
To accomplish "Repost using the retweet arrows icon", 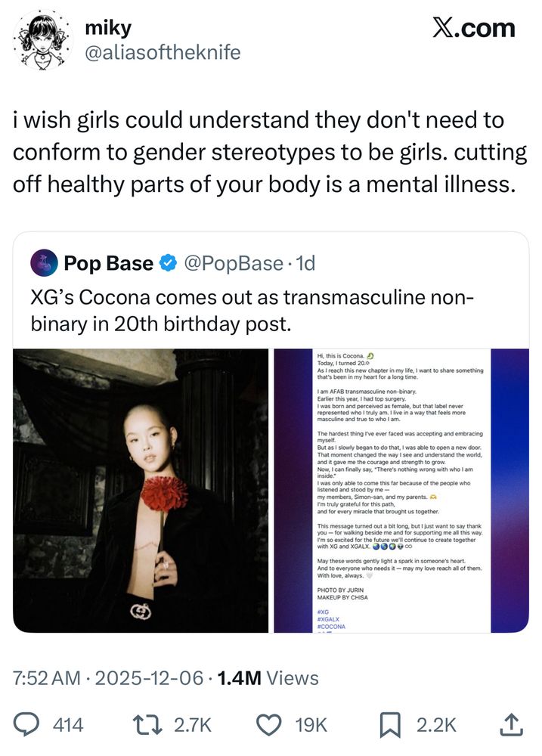I will (147, 725).
